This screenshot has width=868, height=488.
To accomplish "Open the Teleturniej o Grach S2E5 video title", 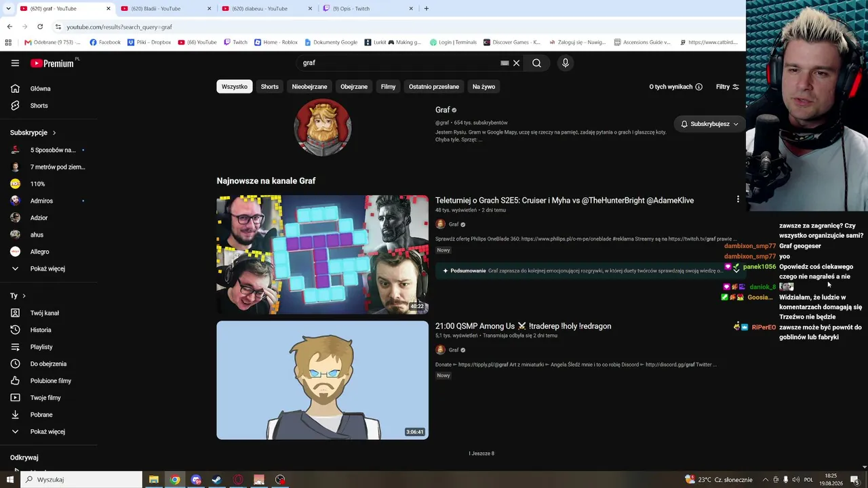I will pyautogui.click(x=564, y=201).
